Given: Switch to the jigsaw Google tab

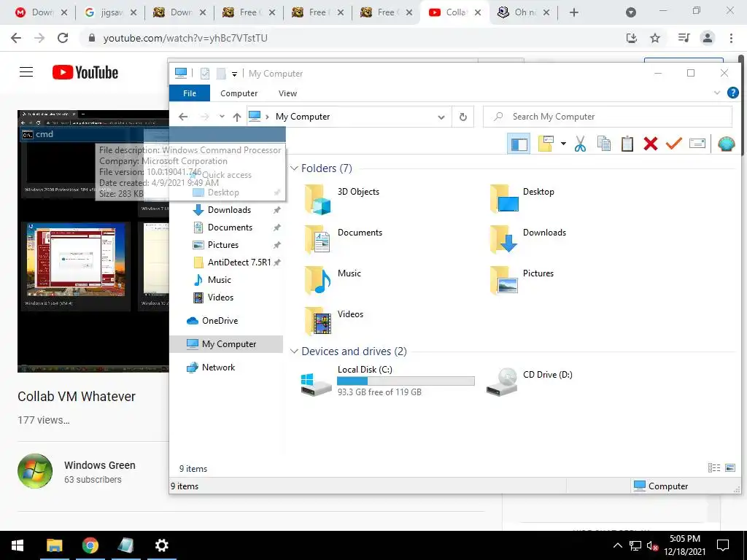Looking at the screenshot, I should click(110, 13).
